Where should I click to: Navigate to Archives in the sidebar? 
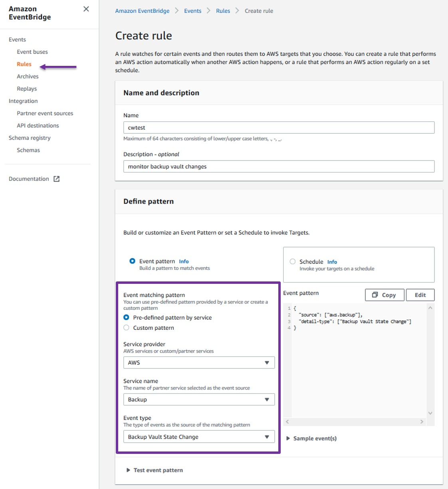[x=28, y=76]
